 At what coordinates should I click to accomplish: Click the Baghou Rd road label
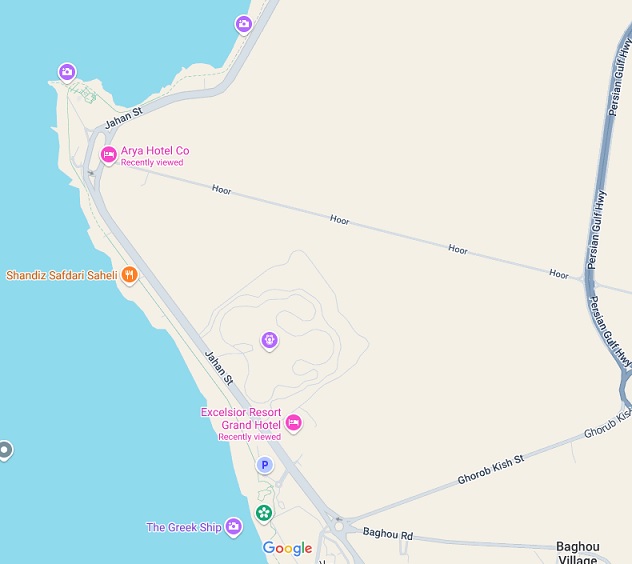388,533
